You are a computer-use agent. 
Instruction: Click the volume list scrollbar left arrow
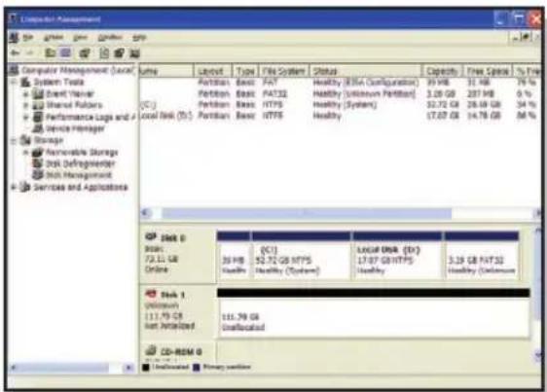pyautogui.click(x=146, y=213)
